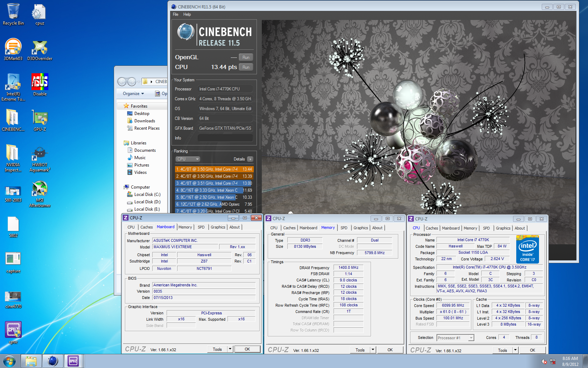The width and height of the screenshot is (588, 368).
Task: Expand ranking Details arrow in Cinebench
Action: [250, 159]
